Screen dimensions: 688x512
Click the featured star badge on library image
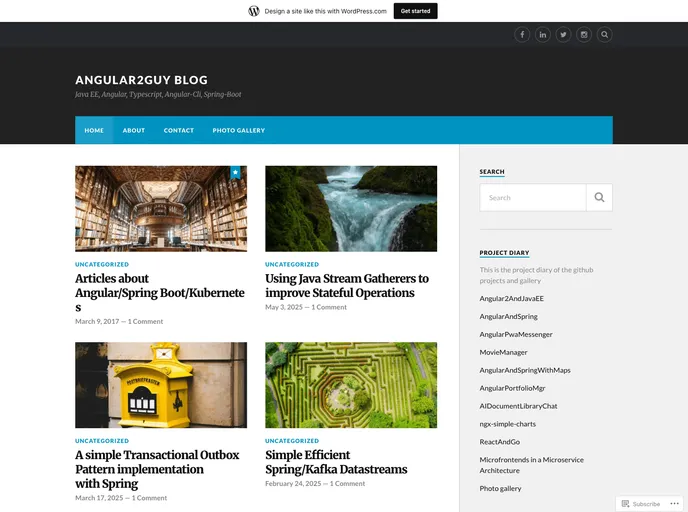pyautogui.click(x=236, y=172)
